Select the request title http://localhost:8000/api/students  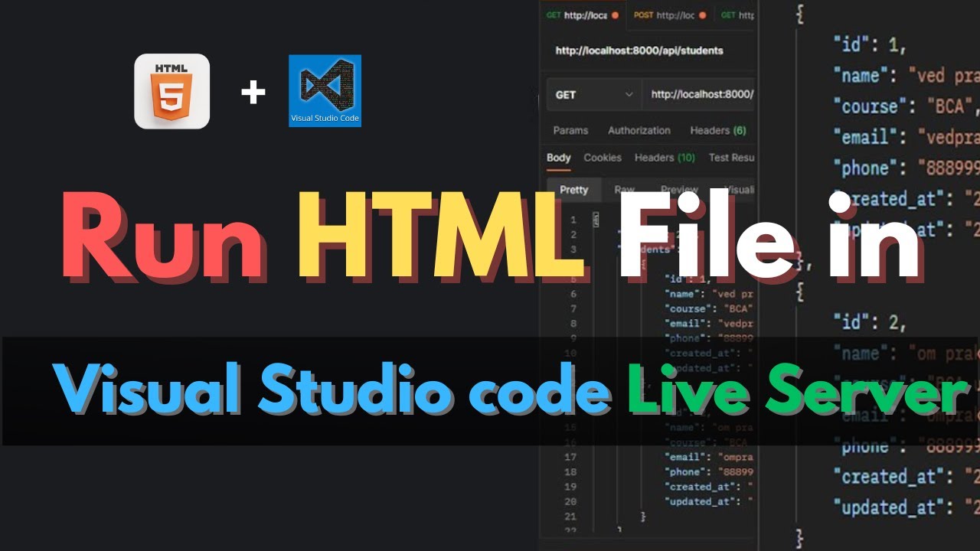[639, 51]
